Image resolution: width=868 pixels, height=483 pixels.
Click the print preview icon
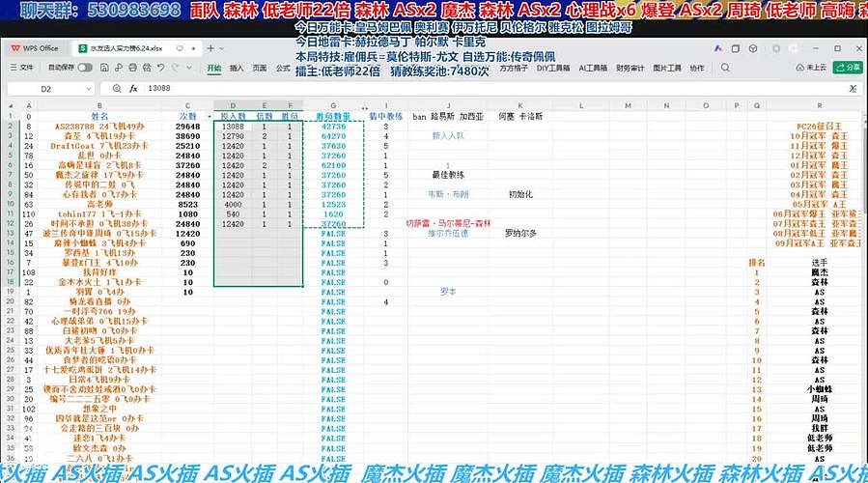coord(147,68)
